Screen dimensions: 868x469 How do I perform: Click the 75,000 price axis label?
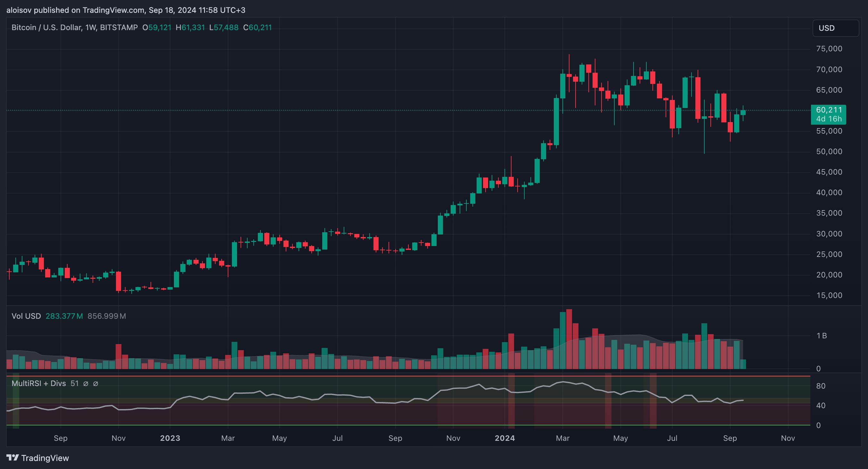(x=829, y=49)
